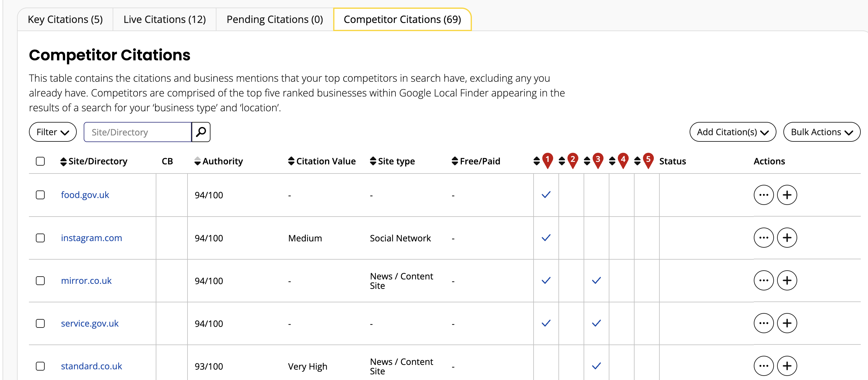868x380 pixels.
Task: Expand the Bulk Actions dropdown
Action: coord(821,132)
